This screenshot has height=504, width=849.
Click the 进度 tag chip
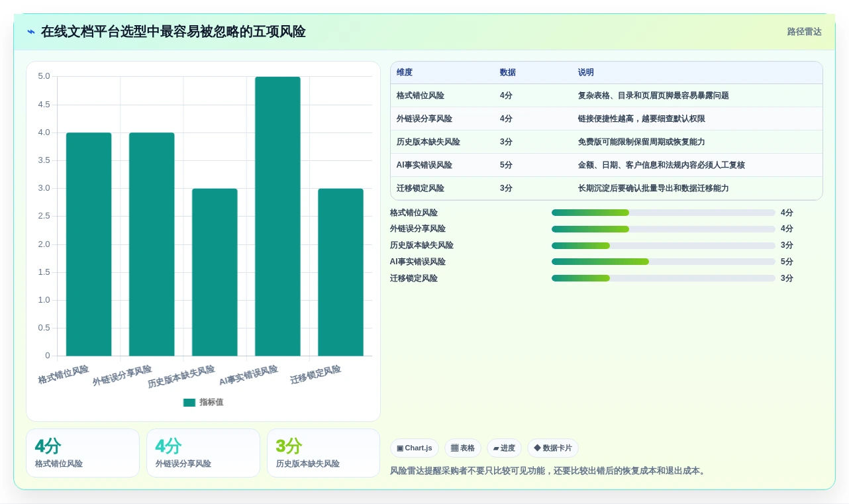(504, 448)
